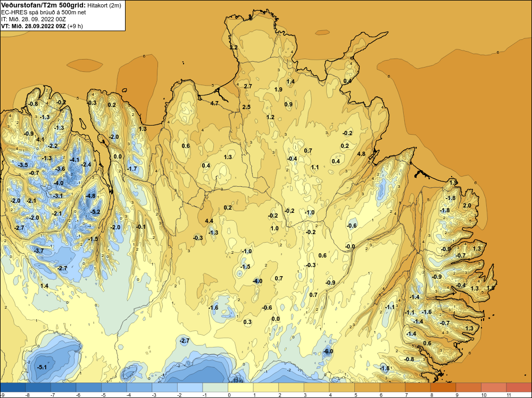This screenshot has width=532, height=398.
Task: Select the 0 tick label on the color scale
Action: (229, 395)
